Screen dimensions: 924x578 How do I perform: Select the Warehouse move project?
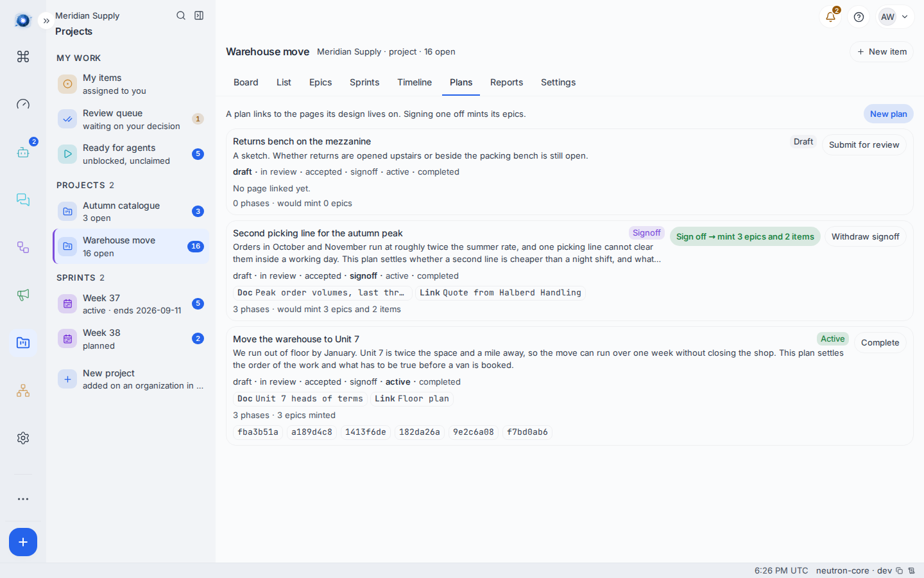coord(131,246)
